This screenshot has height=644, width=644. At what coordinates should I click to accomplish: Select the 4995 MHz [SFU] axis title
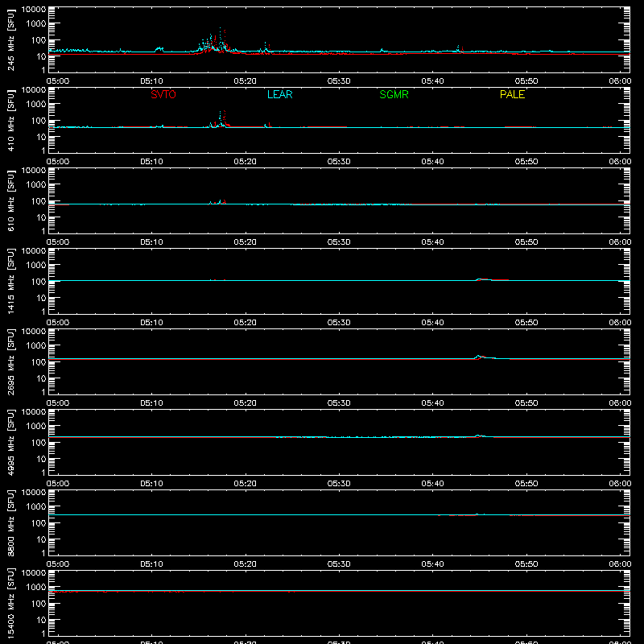11,442
